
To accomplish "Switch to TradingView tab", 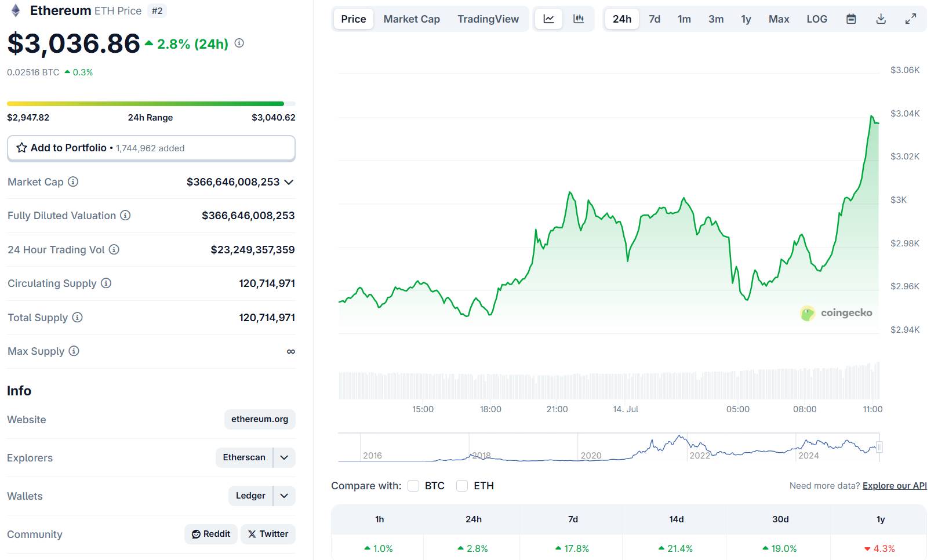I will pyautogui.click(x=488, y=19).
